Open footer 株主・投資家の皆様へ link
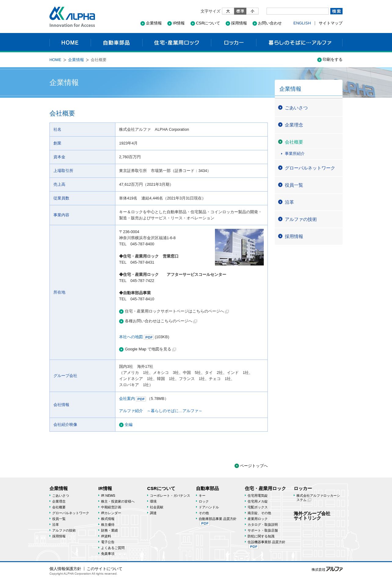The height and width of the screenshot is (578, 392). (x=118, y=501)
